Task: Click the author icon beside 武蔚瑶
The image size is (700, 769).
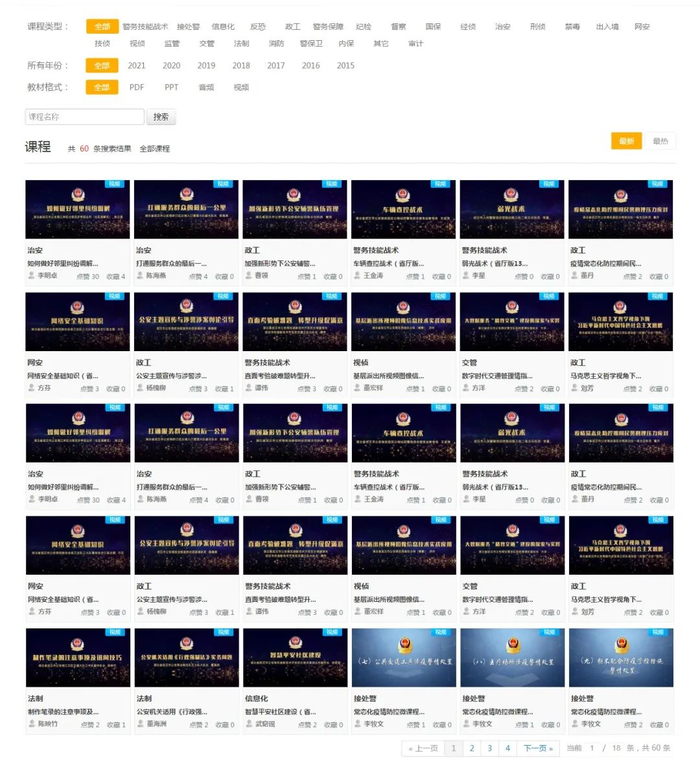Action: [249, 724]
